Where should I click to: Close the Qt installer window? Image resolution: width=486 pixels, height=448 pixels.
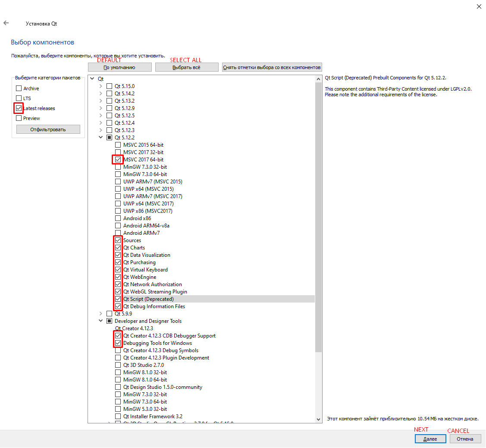479,6
